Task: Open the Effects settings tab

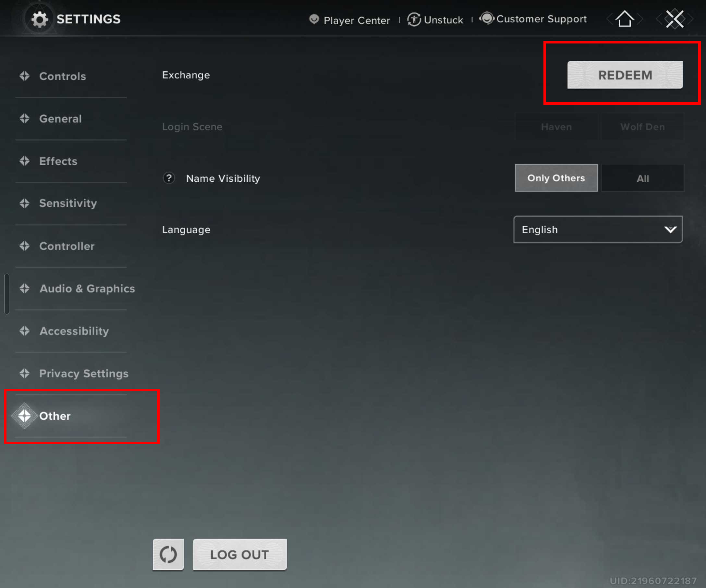Action: pyautogui.click(x=58, y=161)
